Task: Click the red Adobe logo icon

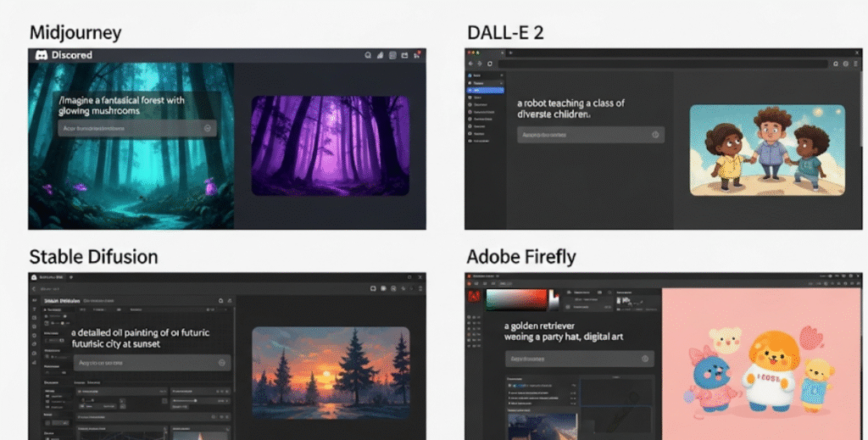Action: (x=475, y=297)
